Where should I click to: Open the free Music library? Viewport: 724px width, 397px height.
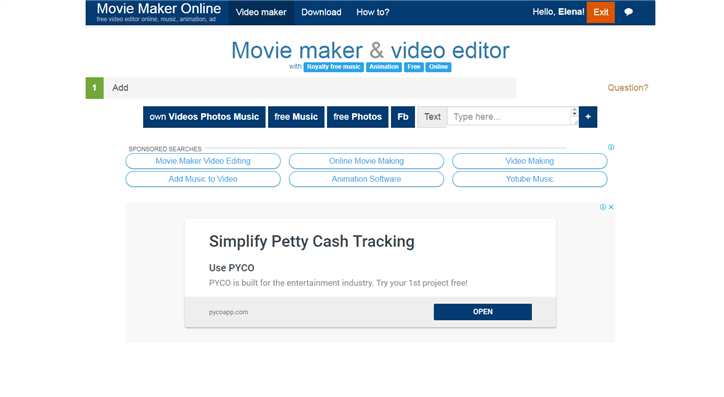tap(296, 117)
